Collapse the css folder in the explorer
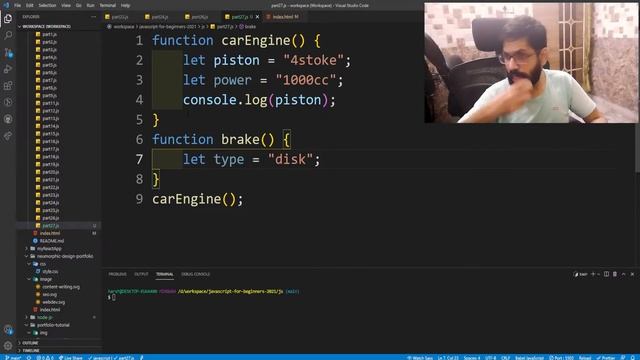Viewport: 640px width, 360px height. point(58,264)
